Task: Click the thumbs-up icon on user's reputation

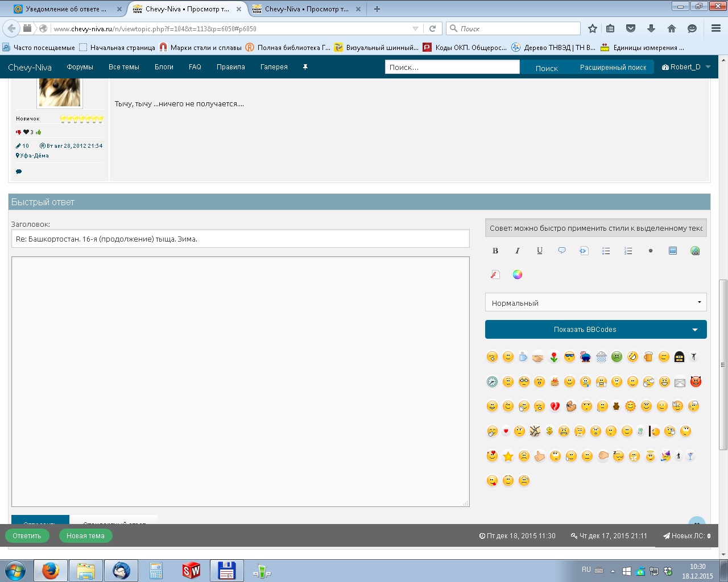Action: pyautogui.click(x=39, y=132)
